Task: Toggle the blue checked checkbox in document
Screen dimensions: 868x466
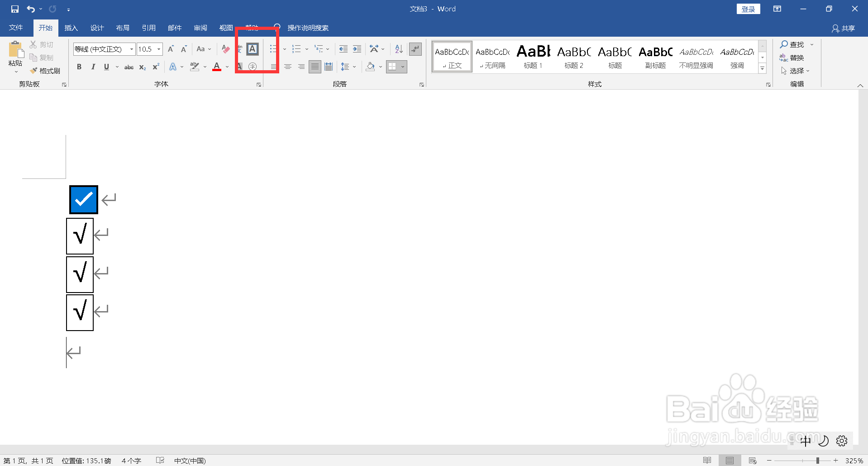Action: pyautogui.click(x=84, y=199)
